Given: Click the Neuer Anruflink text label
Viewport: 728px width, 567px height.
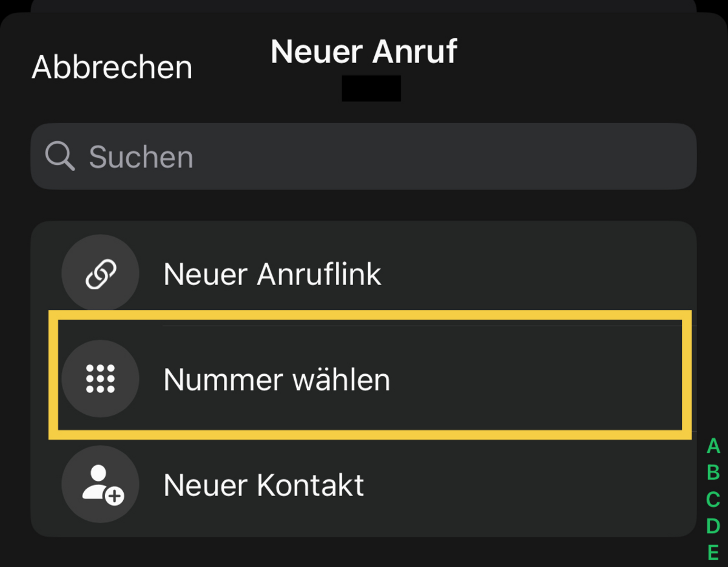Looking at the screenshot, I should (x=272, y=275).
